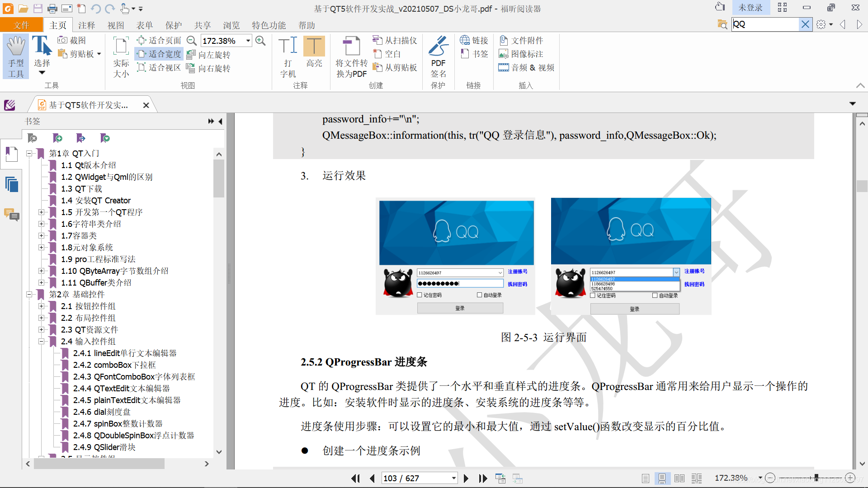The width and height of the screenshot is (868, 488).
Task: Expand the 1.5 bookmark tree node
Action: pyautogui.click(x=41, y=212)
